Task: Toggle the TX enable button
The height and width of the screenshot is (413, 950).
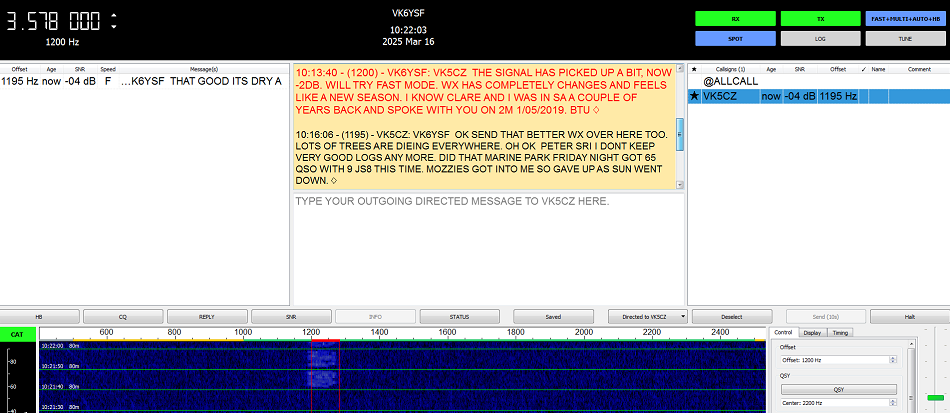Action: (822, 19)
